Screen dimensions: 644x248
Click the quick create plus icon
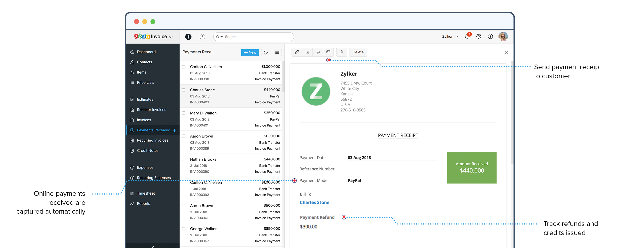188,37
